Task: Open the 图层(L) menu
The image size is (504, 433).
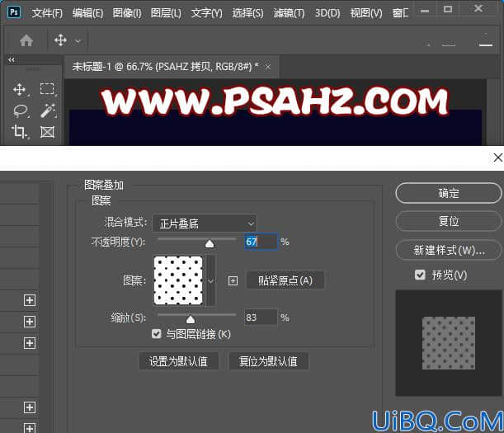Action: coord(166,13)
